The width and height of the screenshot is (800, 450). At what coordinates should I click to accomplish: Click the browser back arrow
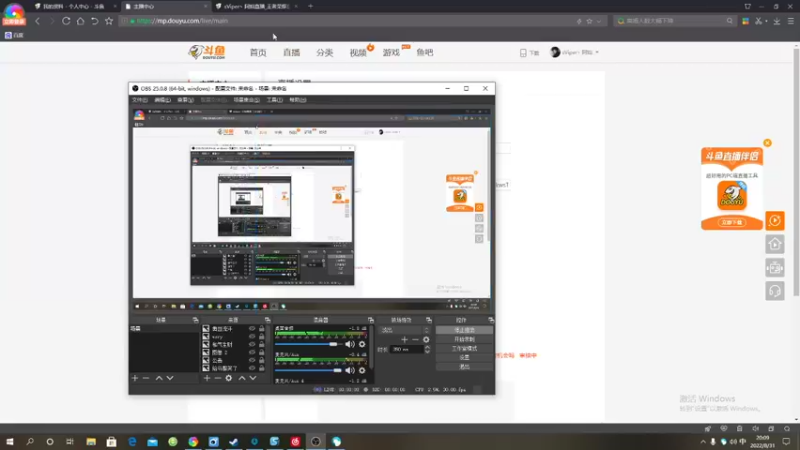click(37, 21)
